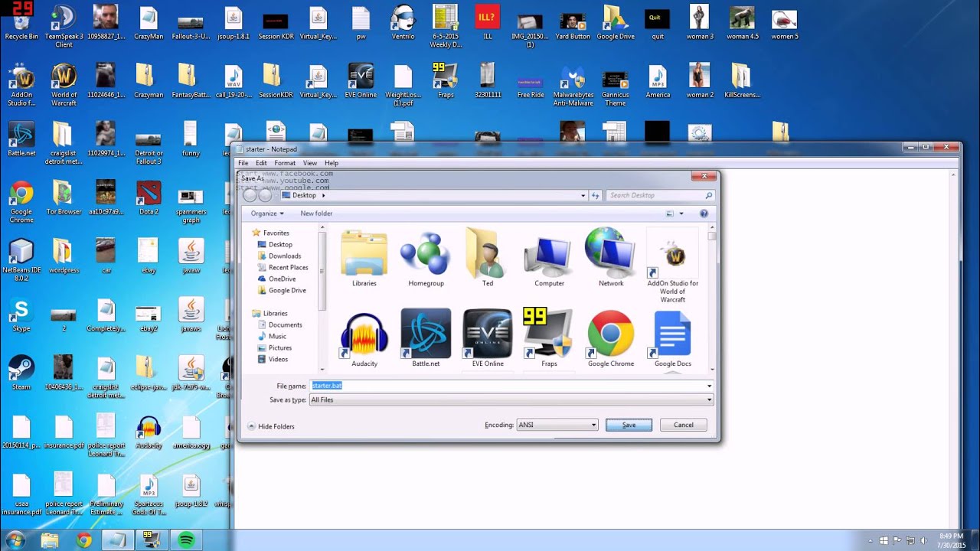The image size is (980, 551).
Task: Open the Edit menu in Notepad
Action: click(x=261, y=163)
